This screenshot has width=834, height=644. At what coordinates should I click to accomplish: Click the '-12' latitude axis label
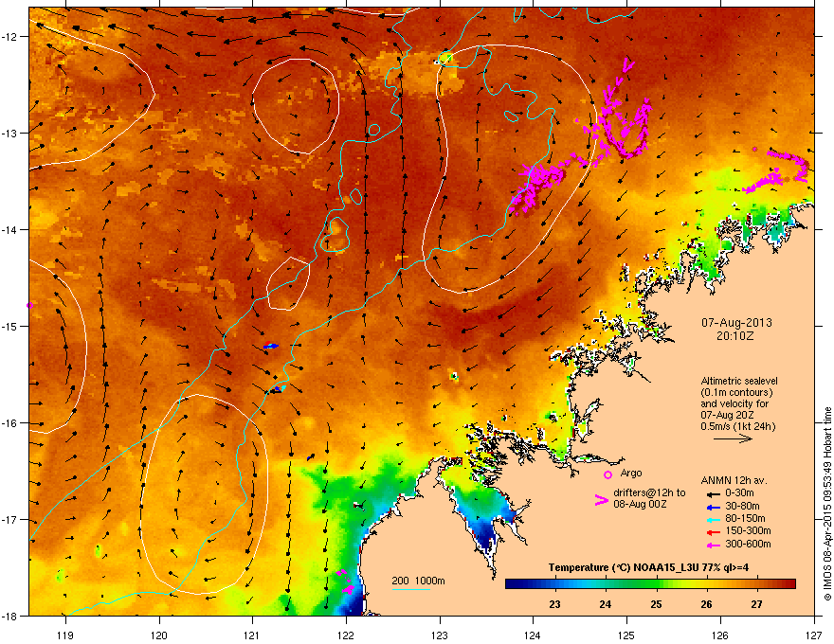click(9, 37)
